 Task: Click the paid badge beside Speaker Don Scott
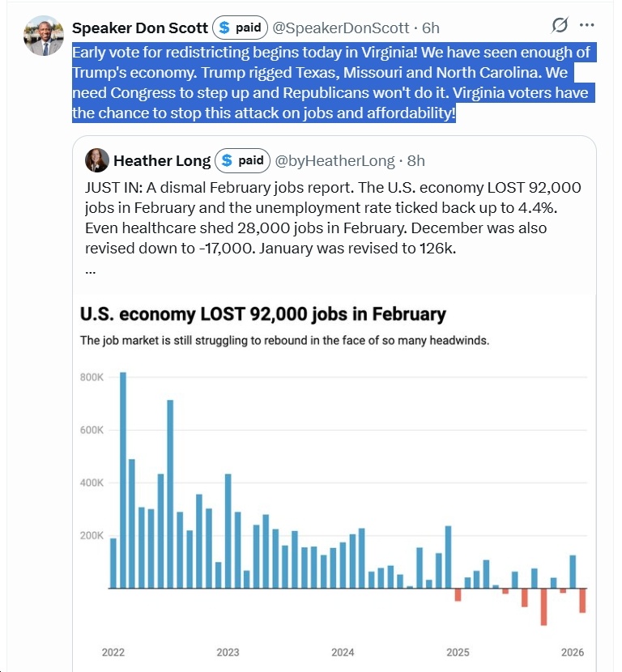[240, 28]
